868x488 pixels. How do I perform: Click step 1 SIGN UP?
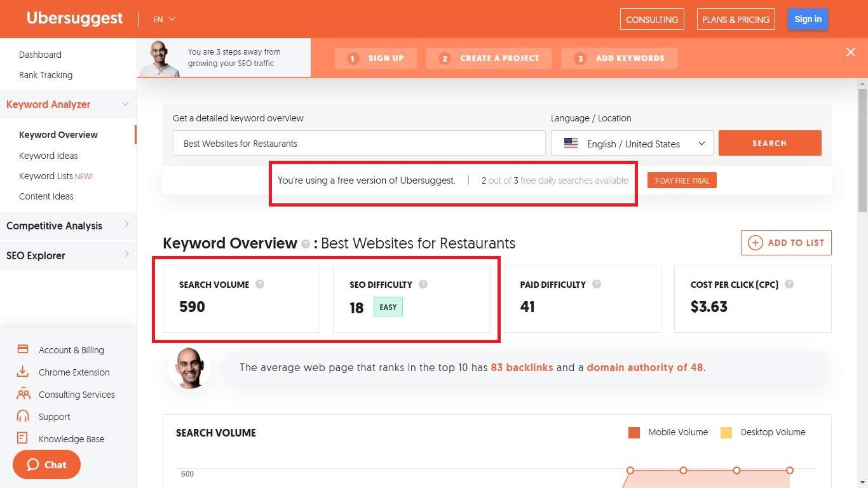tap(376, 58)
